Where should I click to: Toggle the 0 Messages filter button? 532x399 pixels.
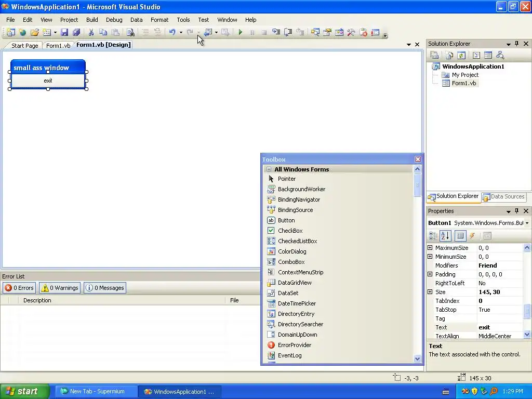tap(105, 288)
